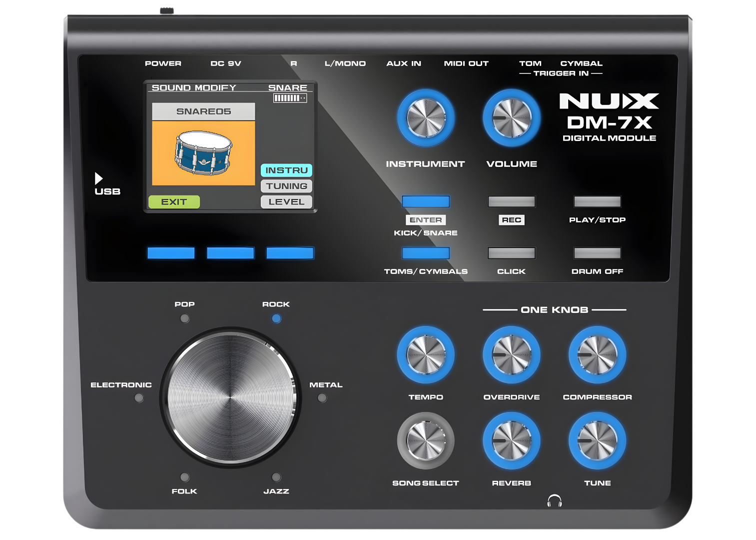Select INSTRU option on the display
This screenshot has width=756, height=540.
point(286,170)
